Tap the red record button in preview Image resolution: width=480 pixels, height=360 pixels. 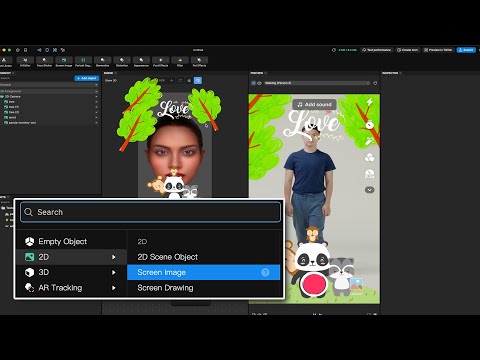pos(314,284)
